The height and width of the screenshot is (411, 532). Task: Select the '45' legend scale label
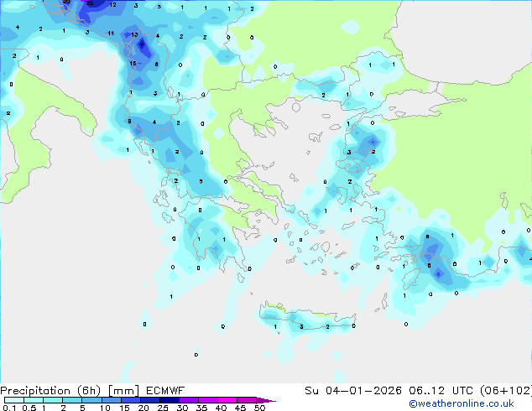click(x=240, y=408)
